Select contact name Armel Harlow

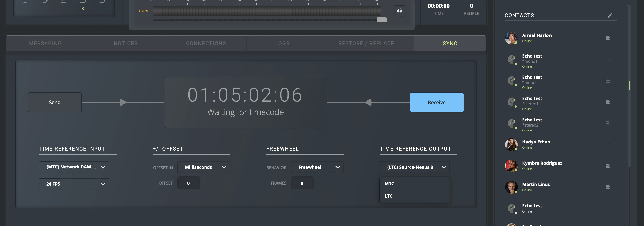pos(537,35)
